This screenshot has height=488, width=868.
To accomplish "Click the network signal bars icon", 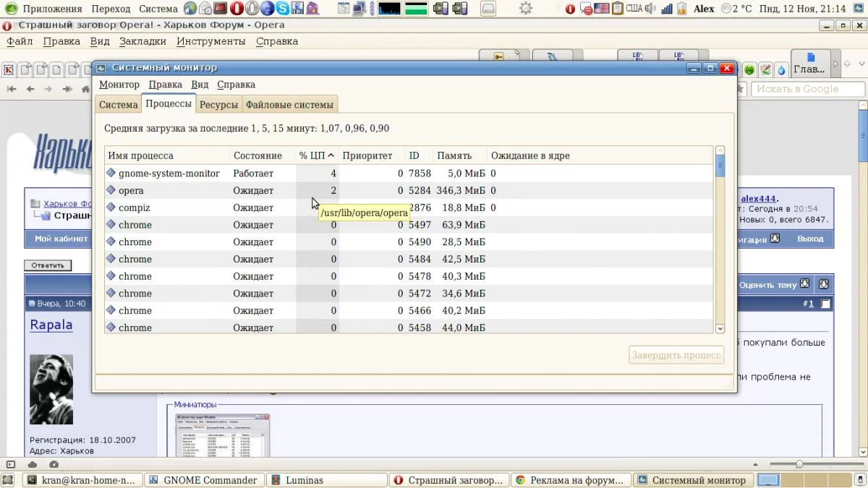I will coord(667,9).
